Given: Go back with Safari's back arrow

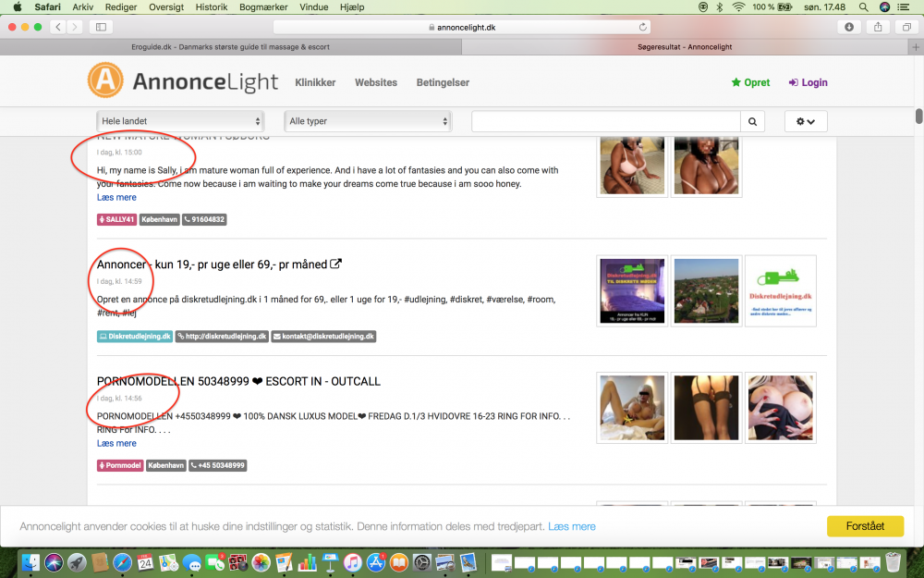Looking at the screenshot, I should pyautogui.click(x=57, y=27).
